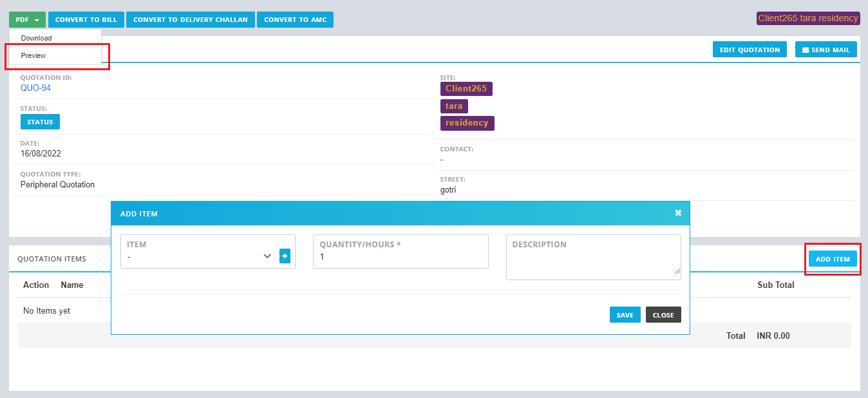The width and height of the screenshot is (868, 398).
Task: Click the tara site tag
Action: pos(454,106)
